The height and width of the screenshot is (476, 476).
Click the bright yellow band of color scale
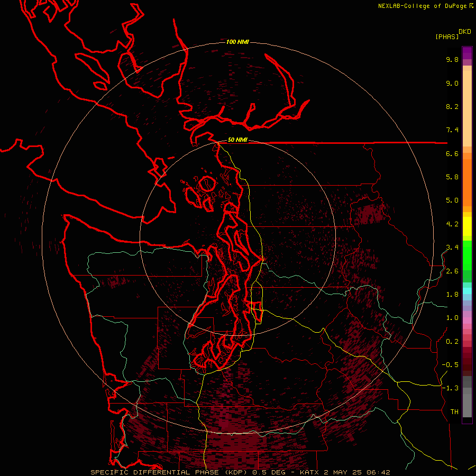[x=467, y=226]
